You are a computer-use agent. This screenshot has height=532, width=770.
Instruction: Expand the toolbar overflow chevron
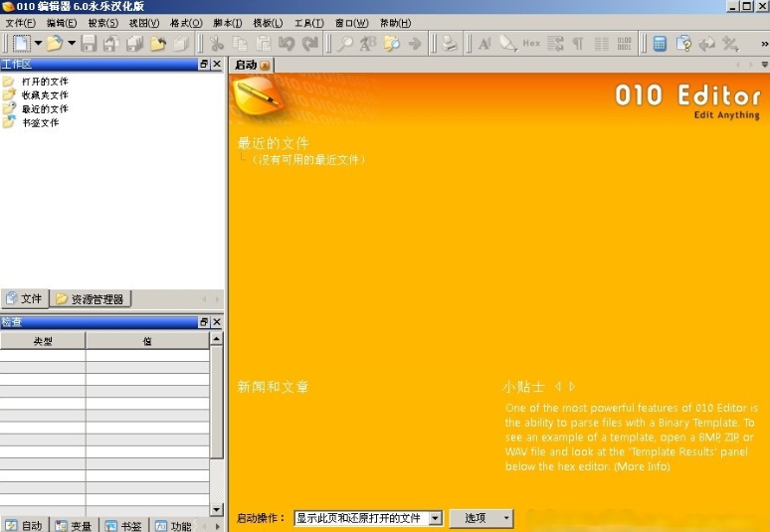click(x=764, y=44)
